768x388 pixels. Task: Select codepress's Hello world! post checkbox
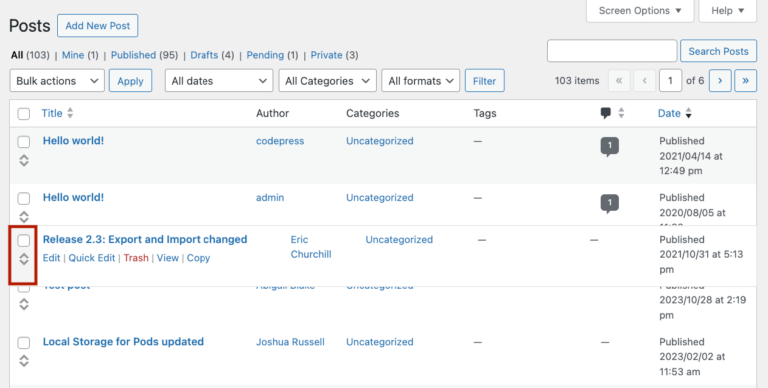pos(24,142)
